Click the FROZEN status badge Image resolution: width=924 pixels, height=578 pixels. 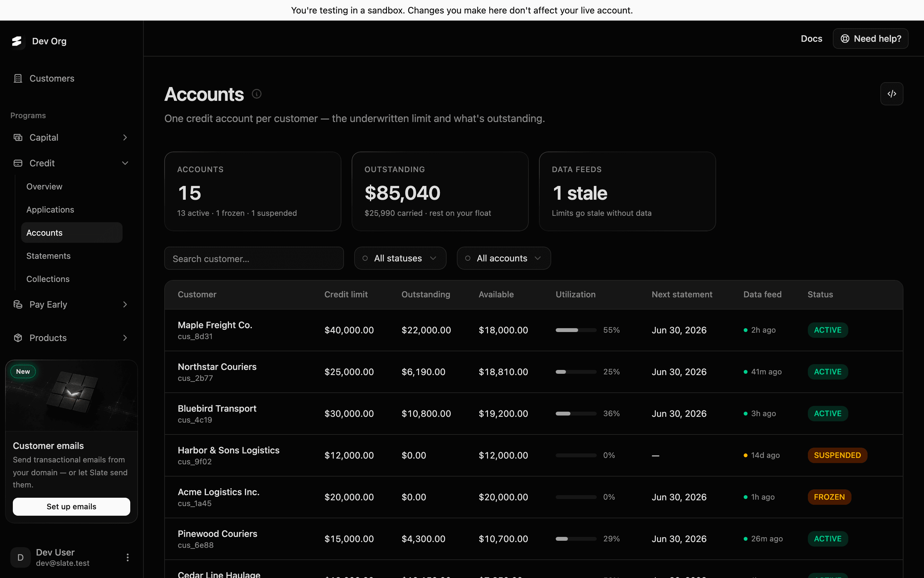point(829,497)
